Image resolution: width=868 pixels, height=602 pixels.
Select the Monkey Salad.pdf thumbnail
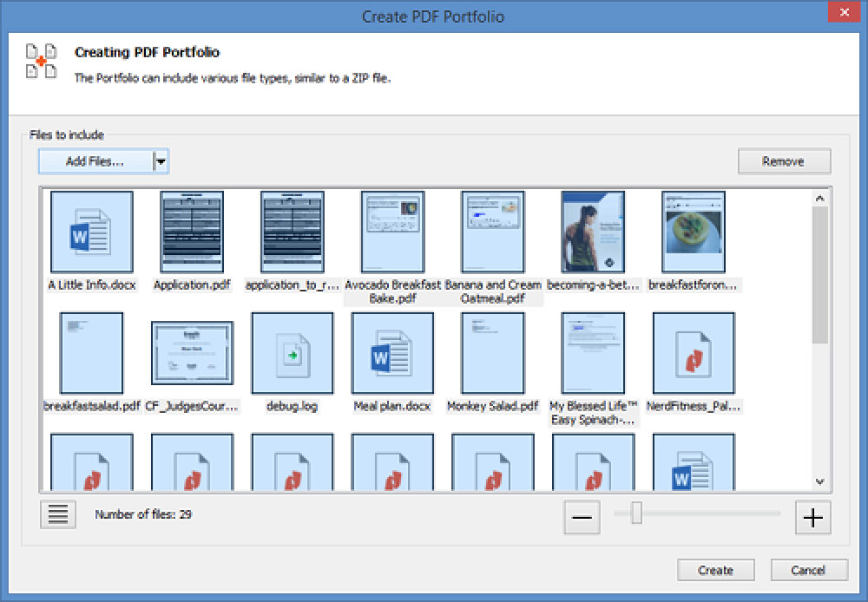(491, 352)
